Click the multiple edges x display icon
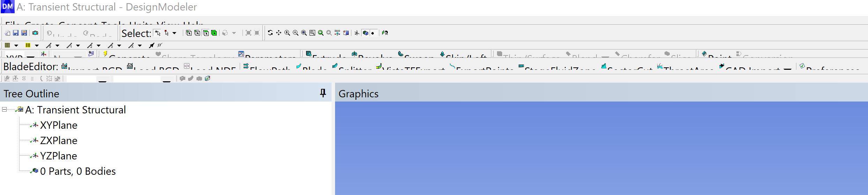The height and width of the screenshot is (195, 868). (131, 45)
